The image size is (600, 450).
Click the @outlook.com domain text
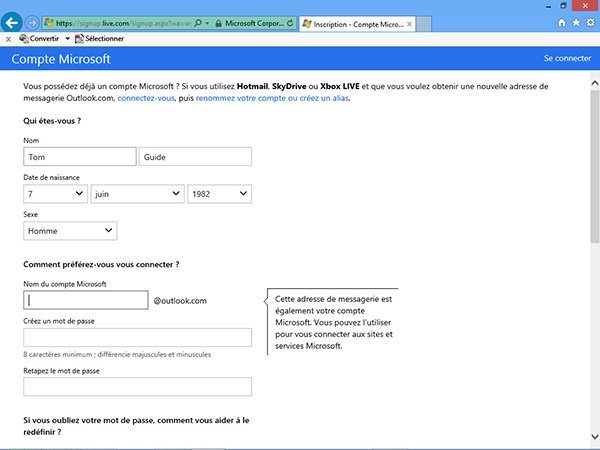coord(180,301)
